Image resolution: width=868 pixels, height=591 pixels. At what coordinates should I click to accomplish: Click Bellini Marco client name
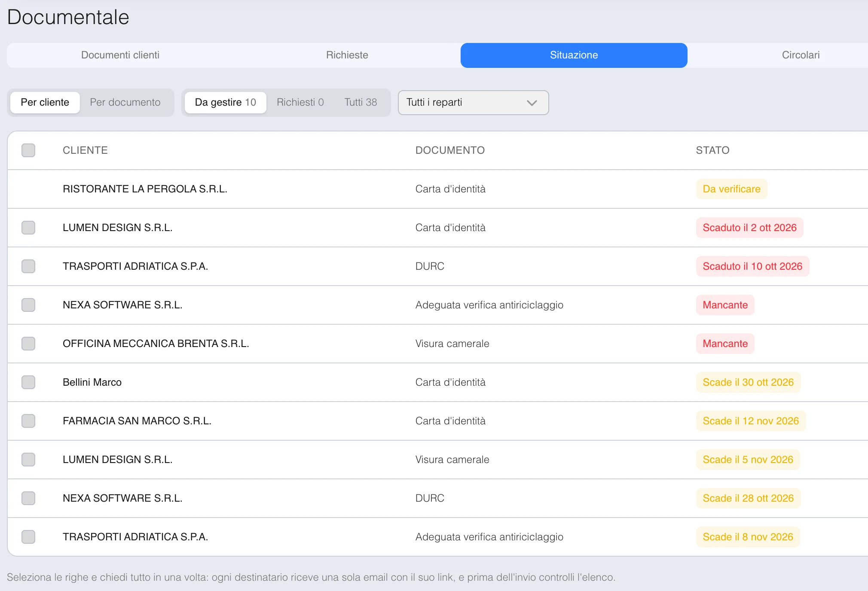click(x=92, y=382)
